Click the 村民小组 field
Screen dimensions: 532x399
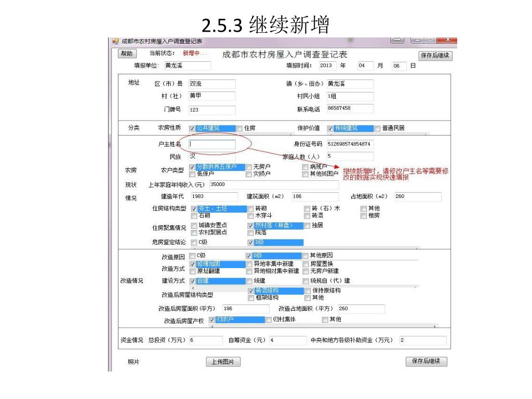pos(350,96)
